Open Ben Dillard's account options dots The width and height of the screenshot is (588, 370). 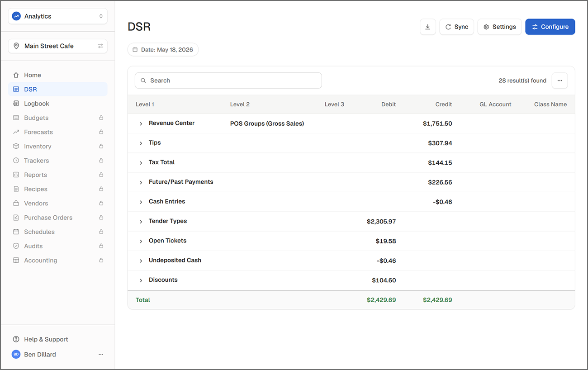(101, 355)
